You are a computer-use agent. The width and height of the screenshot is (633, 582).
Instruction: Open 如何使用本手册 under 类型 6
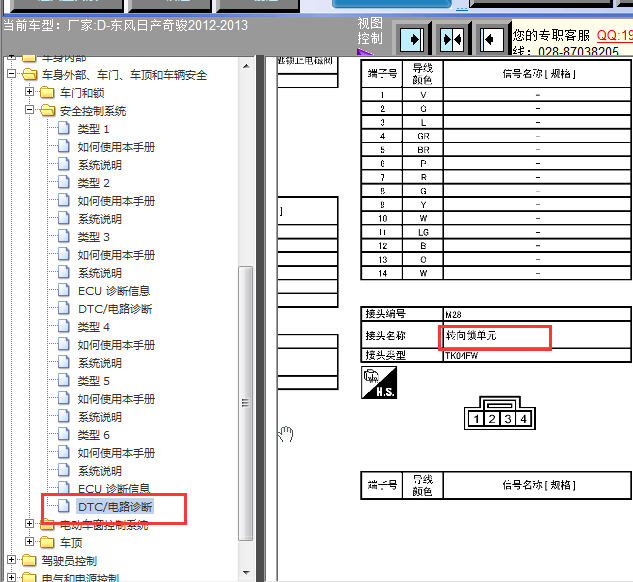[x=116, y=453]
